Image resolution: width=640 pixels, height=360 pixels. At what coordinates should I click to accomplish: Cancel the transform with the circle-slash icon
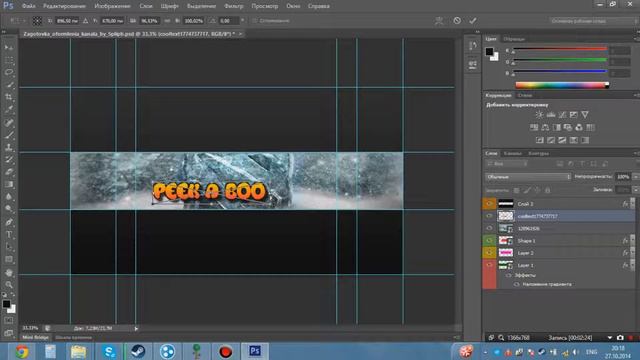pyautogui.click(x=457, y=20)
